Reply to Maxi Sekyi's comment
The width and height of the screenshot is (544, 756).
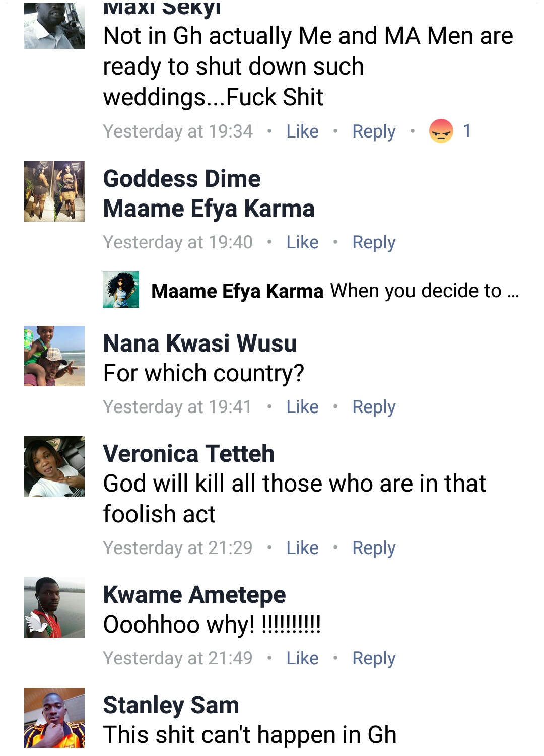coord(374,131)
